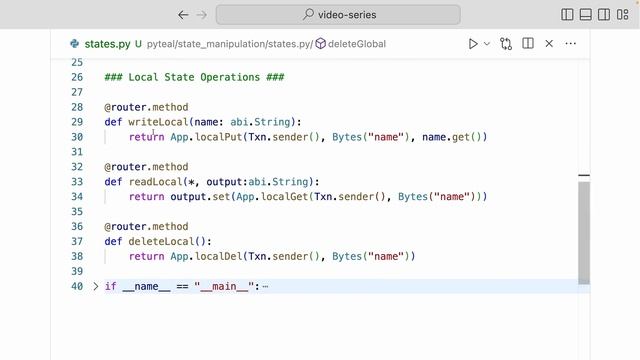Click the editor vertical scrollbar thumb
640x360 pixels.
584,233
